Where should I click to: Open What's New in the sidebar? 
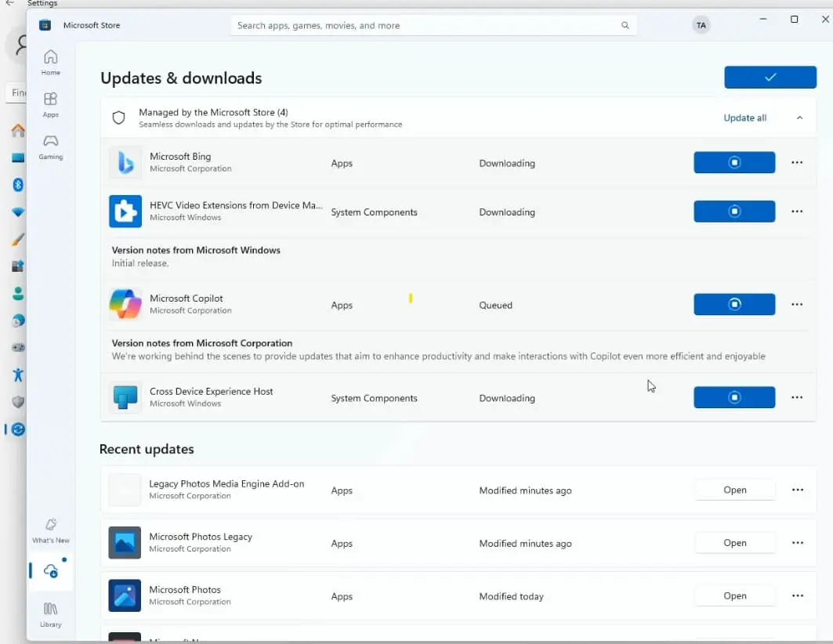tap(50, 530)
